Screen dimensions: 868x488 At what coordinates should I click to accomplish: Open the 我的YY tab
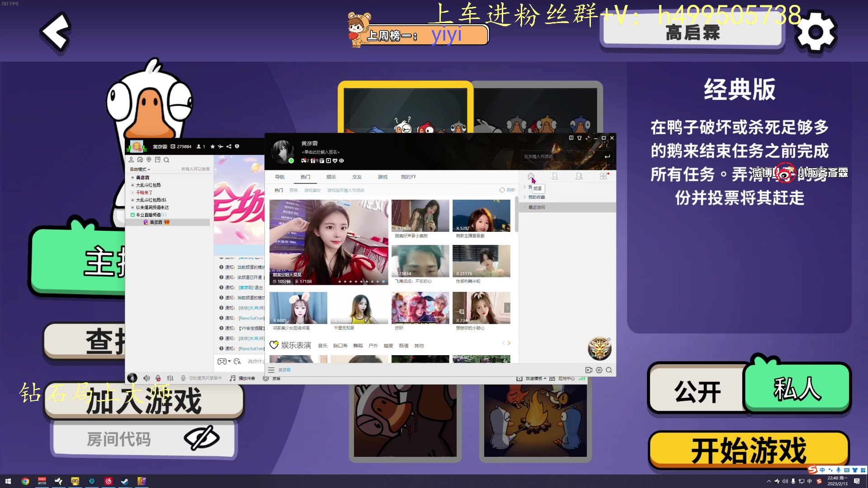(x=408, y=177)
